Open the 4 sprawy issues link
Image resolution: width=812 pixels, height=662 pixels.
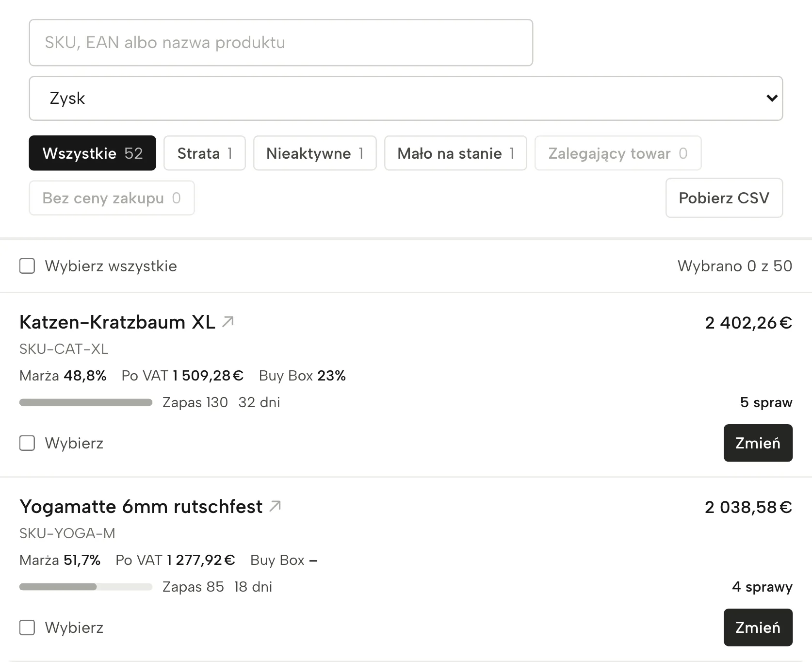point(762,587)
